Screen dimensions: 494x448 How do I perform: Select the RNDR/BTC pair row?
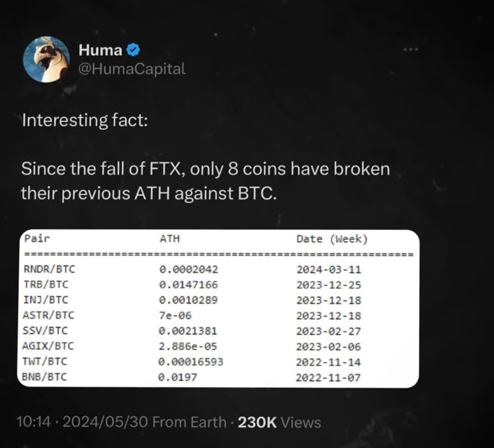click(49, 269)
